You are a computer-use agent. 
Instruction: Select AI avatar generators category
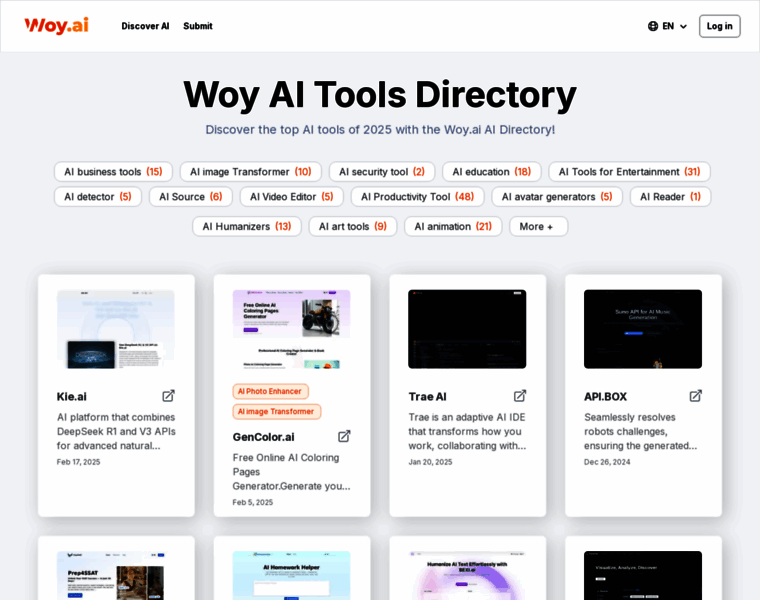click(x=557, y=197)
